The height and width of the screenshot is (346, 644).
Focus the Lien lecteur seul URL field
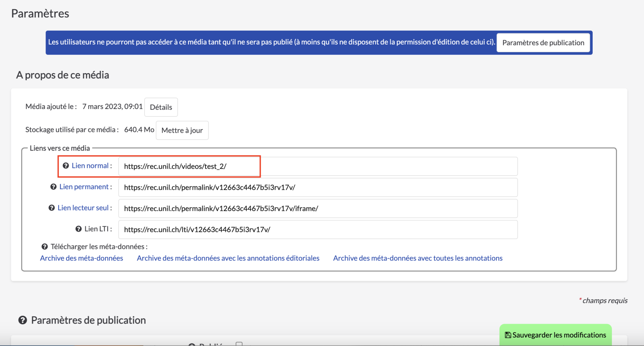317,208
